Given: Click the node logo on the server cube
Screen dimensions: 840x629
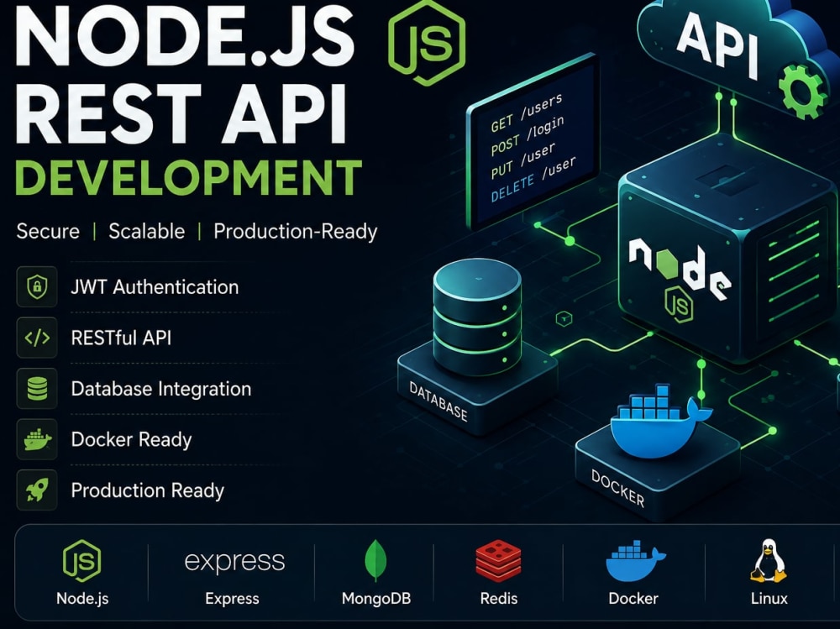Looking at the screenshot, I should pos(680,268).
